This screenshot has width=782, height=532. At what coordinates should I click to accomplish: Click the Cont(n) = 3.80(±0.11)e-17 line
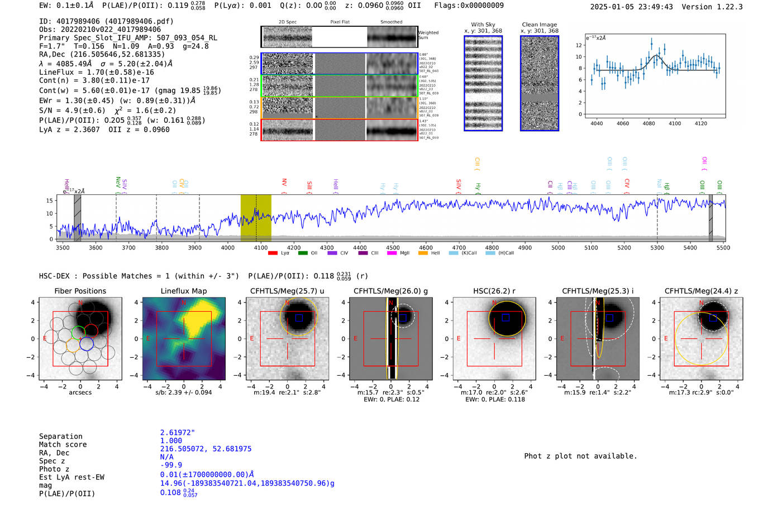pyautogui.click(x=94, y=80)
